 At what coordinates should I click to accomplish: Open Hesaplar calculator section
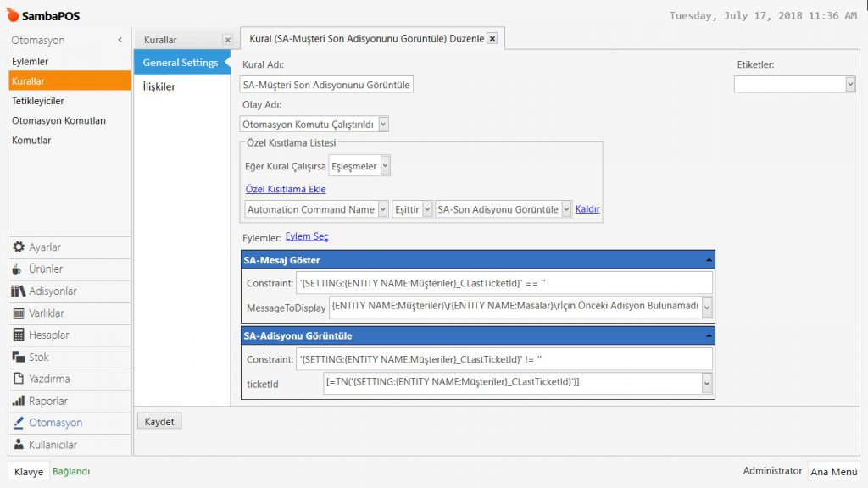tap(48, 335)
